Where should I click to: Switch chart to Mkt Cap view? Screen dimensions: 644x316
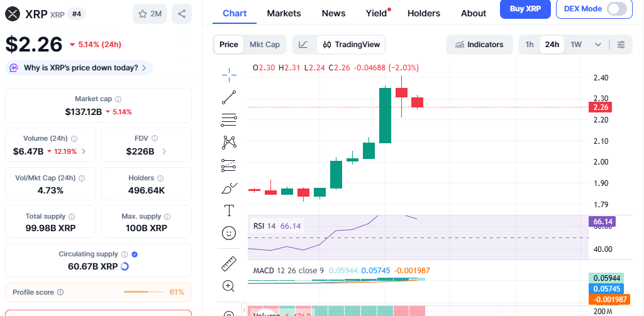pos(264,45)
